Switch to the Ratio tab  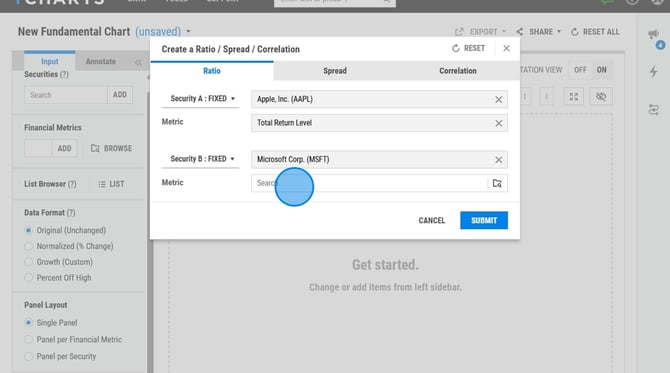point(212,71)
